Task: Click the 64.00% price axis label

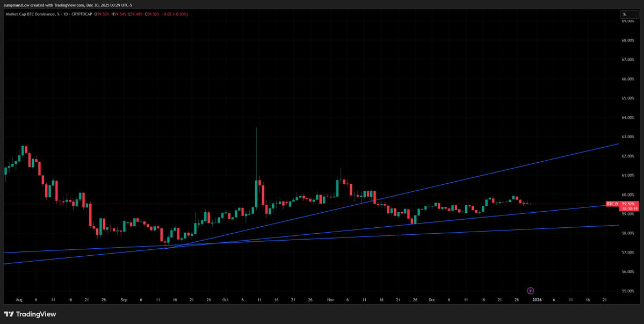Action: [x=627, y=118]
